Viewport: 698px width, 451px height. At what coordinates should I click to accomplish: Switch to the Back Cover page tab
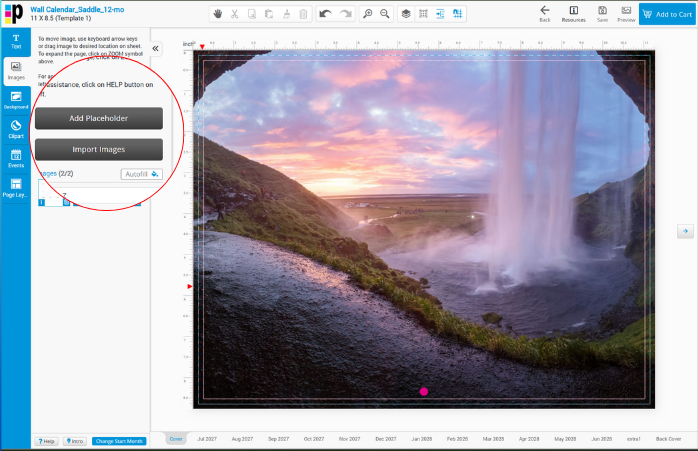(668, 439)
